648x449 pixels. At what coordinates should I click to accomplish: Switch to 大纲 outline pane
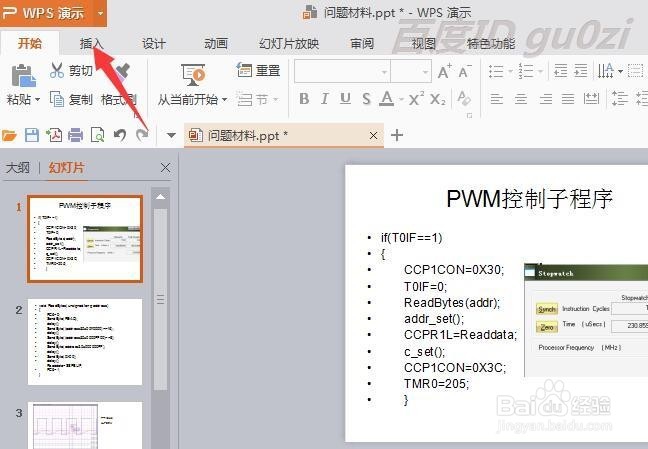click(x=18, y=168)
